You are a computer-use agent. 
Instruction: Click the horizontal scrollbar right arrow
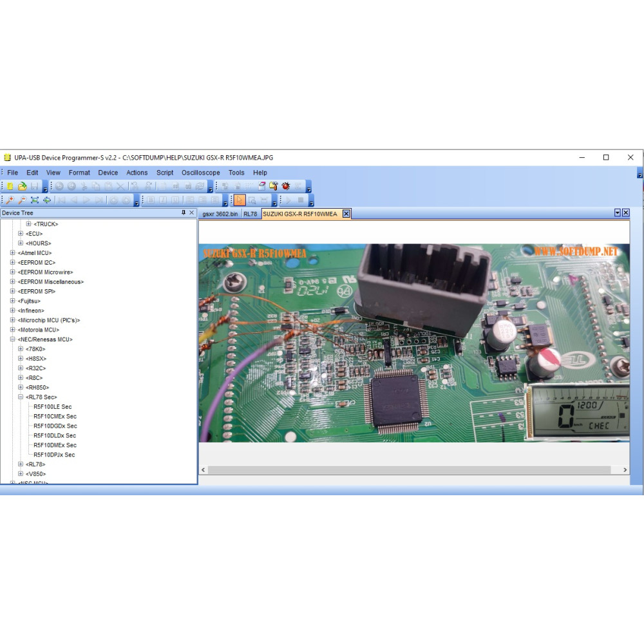coord(625,470)
